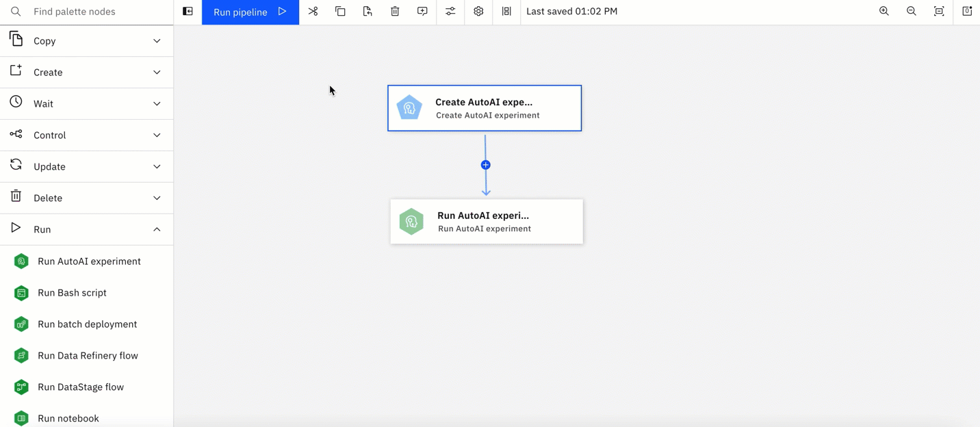Click the Run pipeline button
Viewport: 980px width, 427px height.
coord(250,12)
